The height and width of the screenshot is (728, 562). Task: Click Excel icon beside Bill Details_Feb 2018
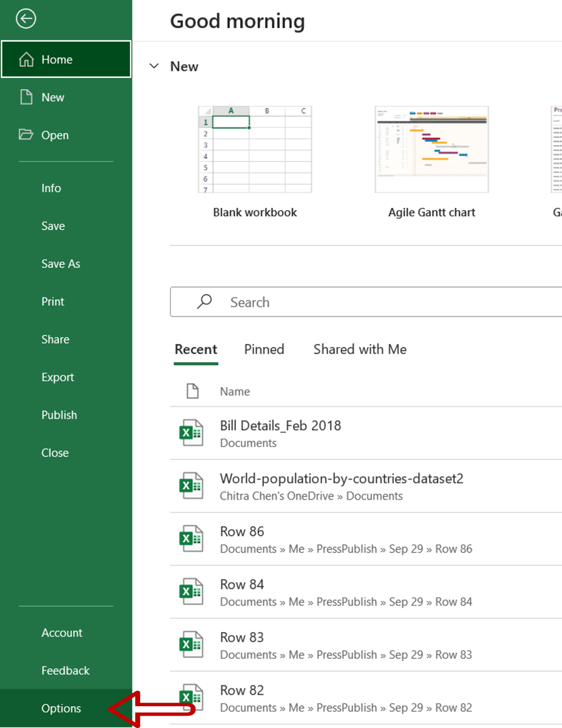191,433
